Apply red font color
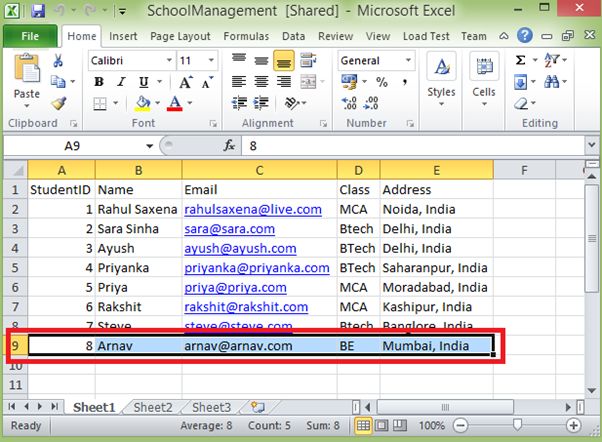 (175, 103)
